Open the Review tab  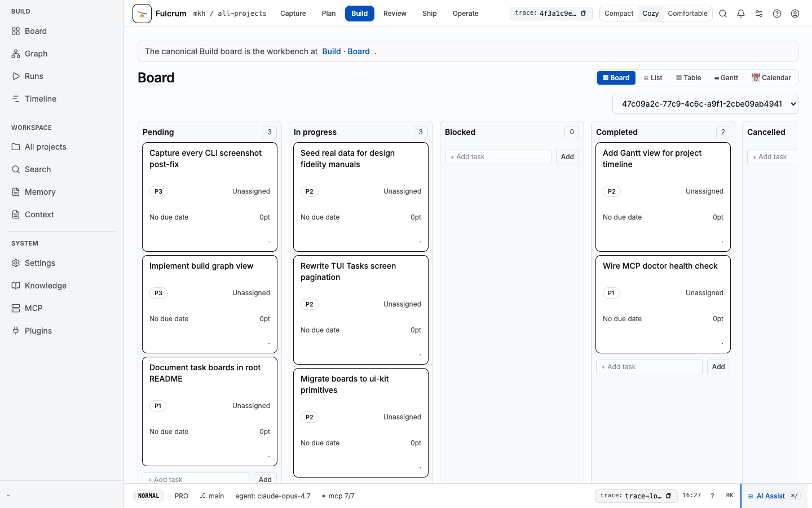pyautogui.click(x=395, y=14)
